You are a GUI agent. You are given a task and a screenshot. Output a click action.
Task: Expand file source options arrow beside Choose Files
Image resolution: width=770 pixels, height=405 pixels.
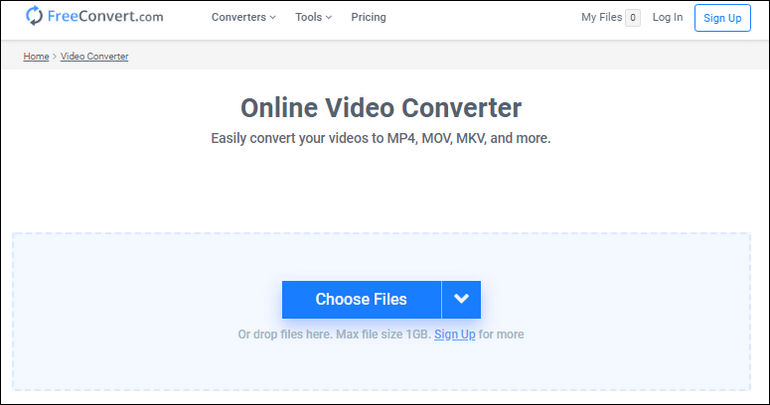(x=461, y=299)
